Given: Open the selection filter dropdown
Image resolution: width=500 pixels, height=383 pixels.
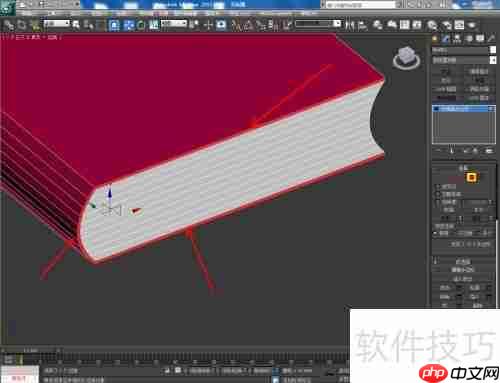Looking at the screenshot, I should [57, 23].
